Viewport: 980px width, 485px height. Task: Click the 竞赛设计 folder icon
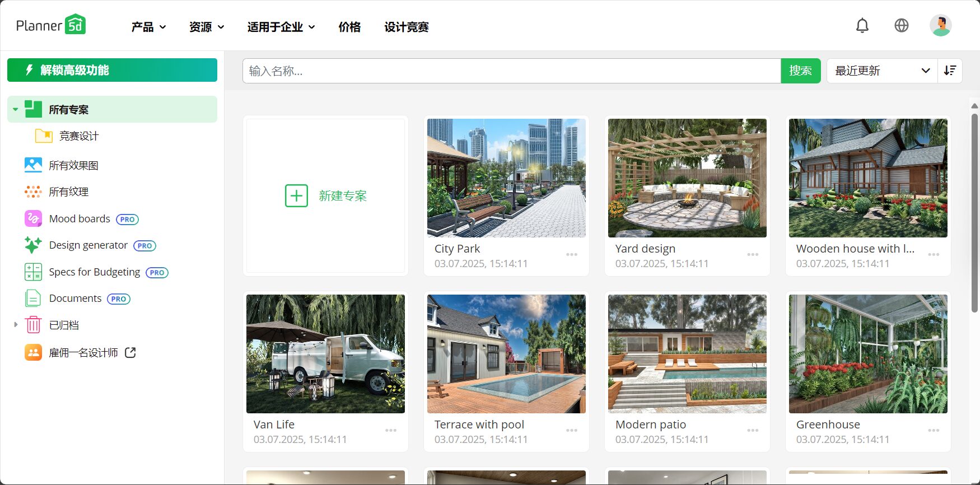tap(44, 136)
